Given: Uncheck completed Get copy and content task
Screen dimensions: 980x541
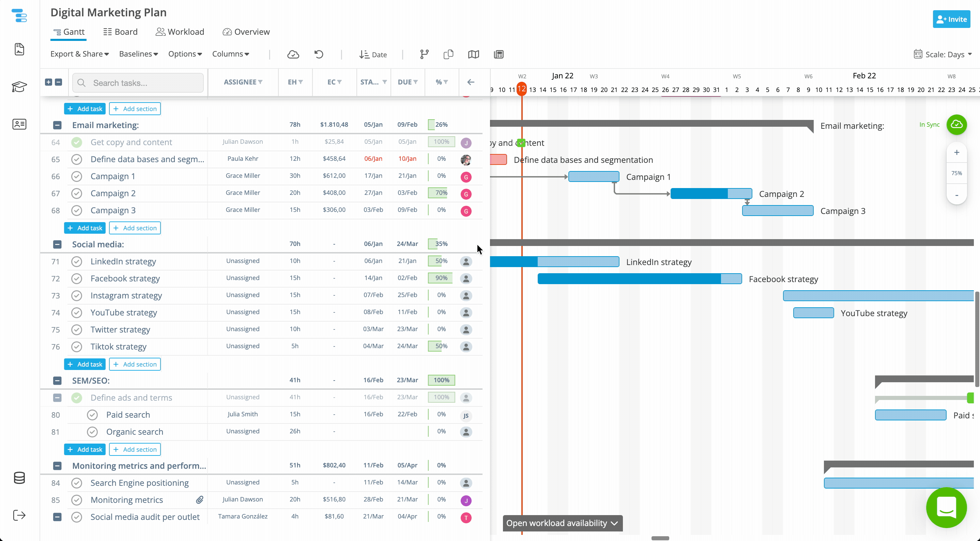Looking at the screenshot, I should coord(77,142).
